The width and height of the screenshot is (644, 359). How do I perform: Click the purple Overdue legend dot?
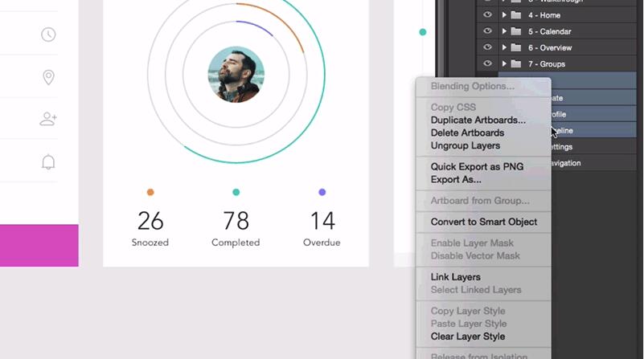click(322, 192)
